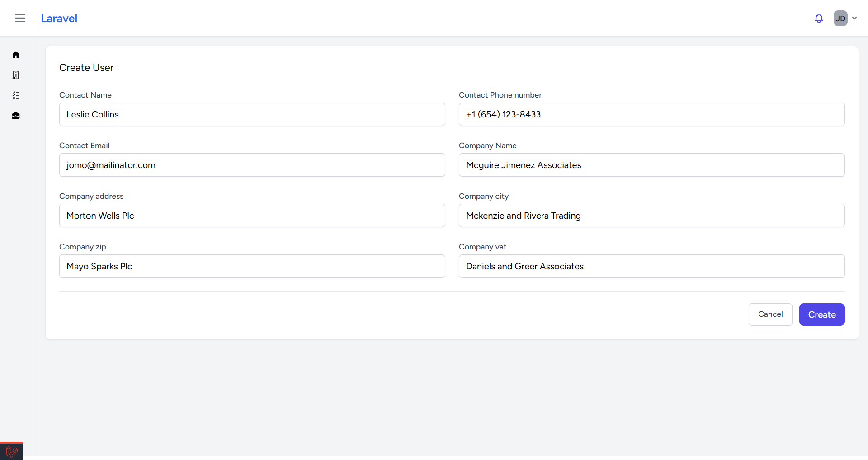Click the Company Name label
This screenshot has width=868, height=460.
click(x=488, y=146)
